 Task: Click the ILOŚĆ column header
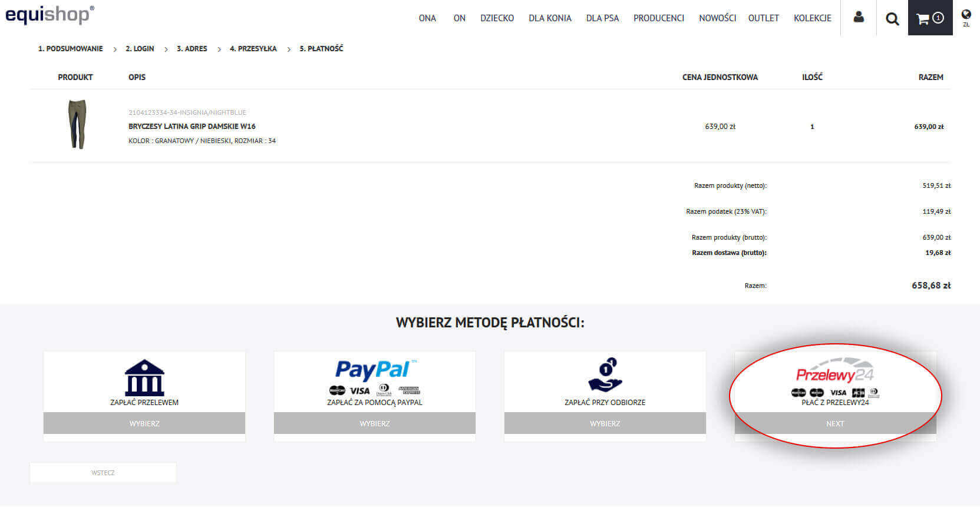click(x=812, y=77)
